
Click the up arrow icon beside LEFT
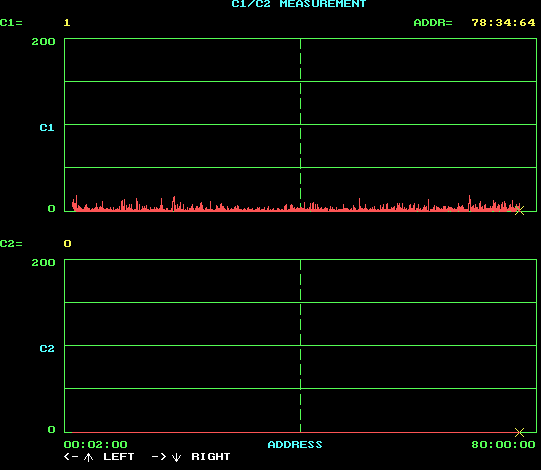pyautogui.click(x=88, y=457)
